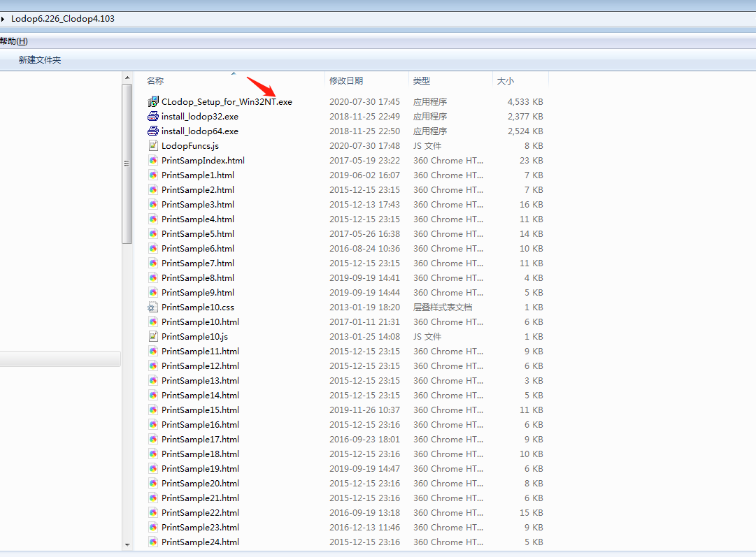Click the PrintSample17.html file icon
The image size is (756, 557).
point(153,440)
